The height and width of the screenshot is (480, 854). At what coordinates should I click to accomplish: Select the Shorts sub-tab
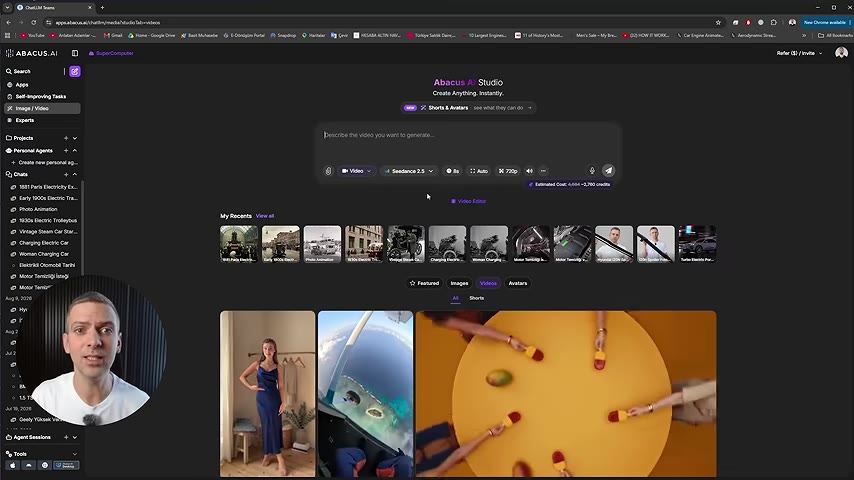click(477, 298)
